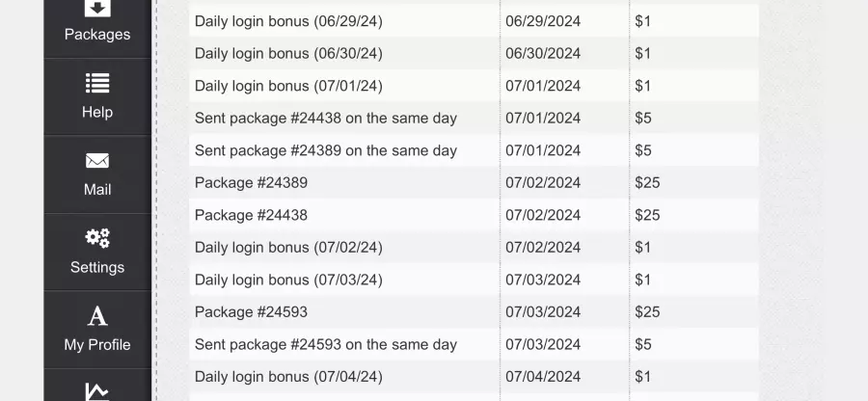Select the Packages sidebar label

[x=97, y=35]
